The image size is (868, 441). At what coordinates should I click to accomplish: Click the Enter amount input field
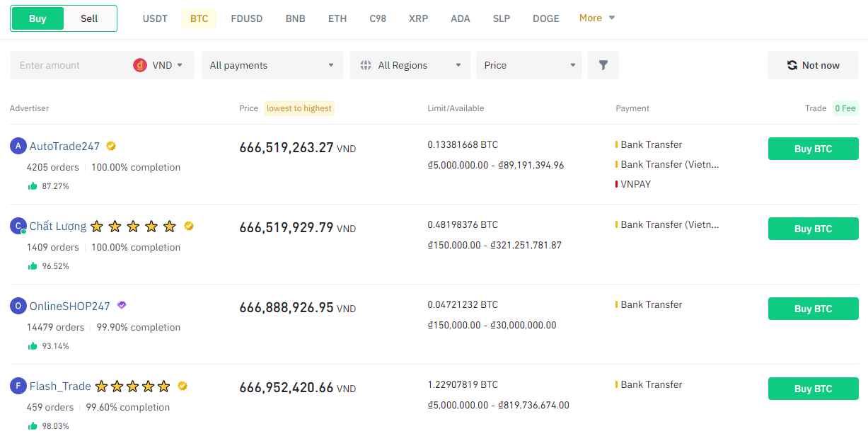(71, 65)
